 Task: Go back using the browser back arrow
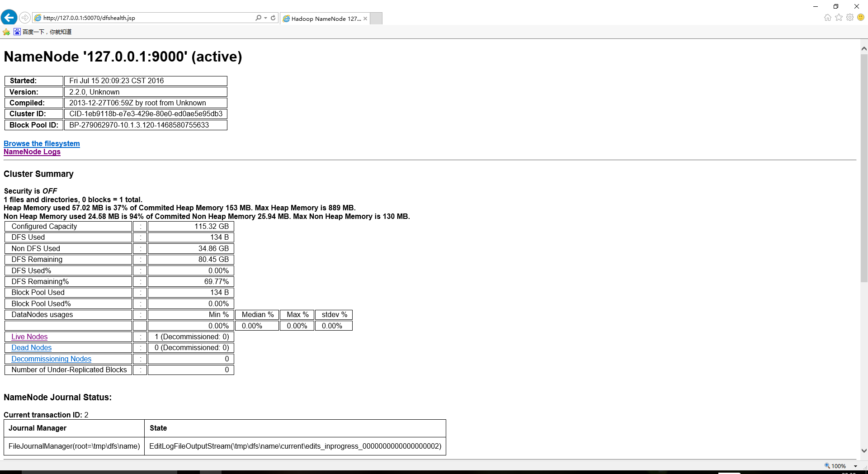(x=9, y=18)
